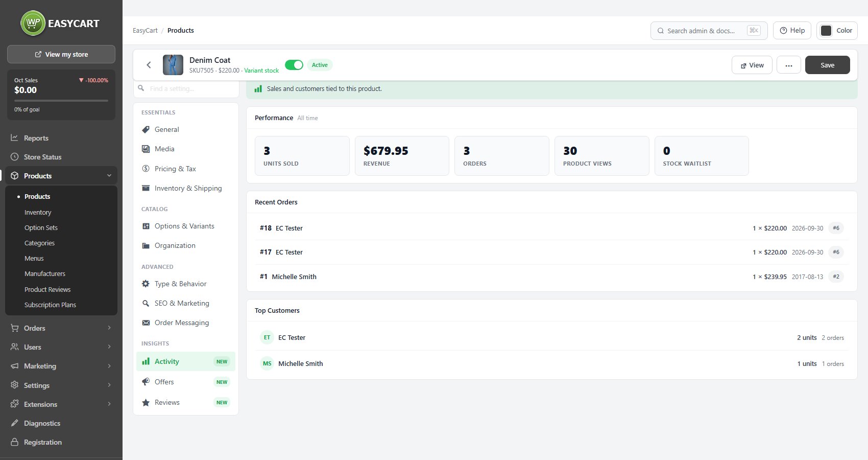Click the General tag icon

pyautogui.click(x=146, y=129)
